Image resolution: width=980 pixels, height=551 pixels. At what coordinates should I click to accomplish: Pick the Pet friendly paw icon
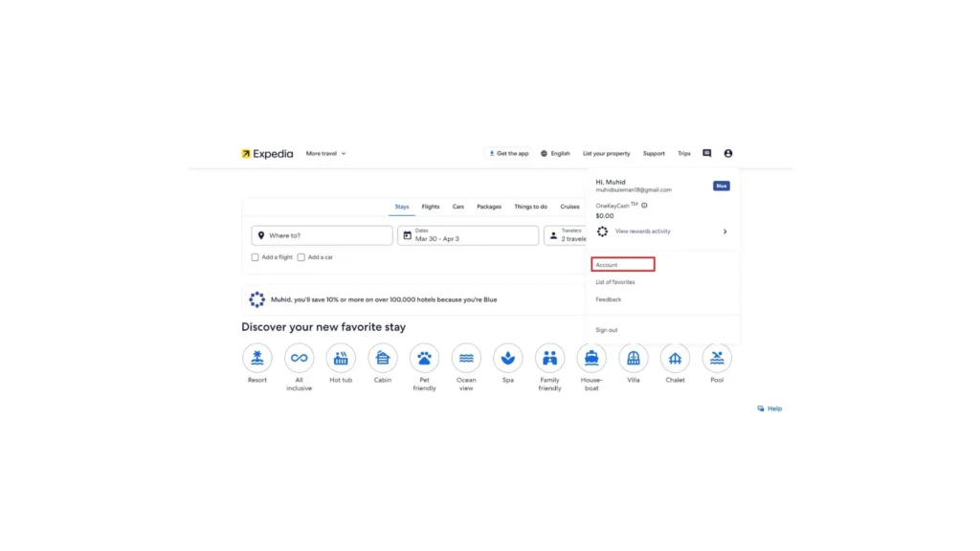[424, 358]
